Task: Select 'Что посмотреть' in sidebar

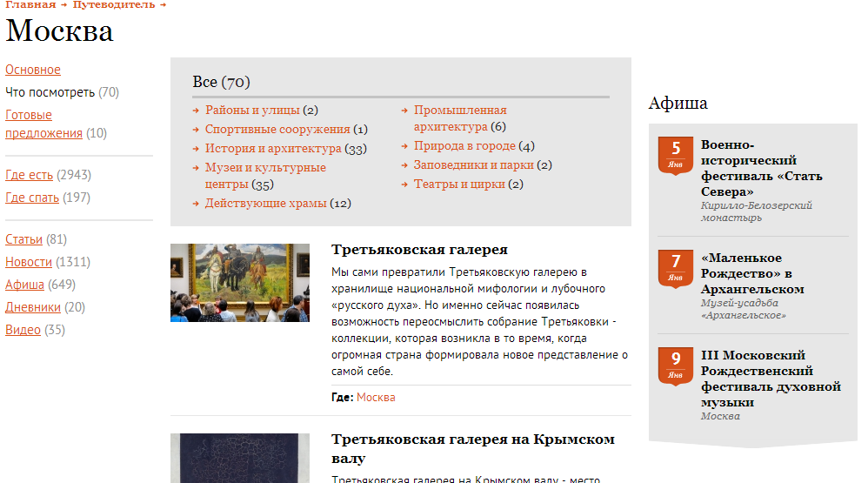Action: tap(50, 92)
